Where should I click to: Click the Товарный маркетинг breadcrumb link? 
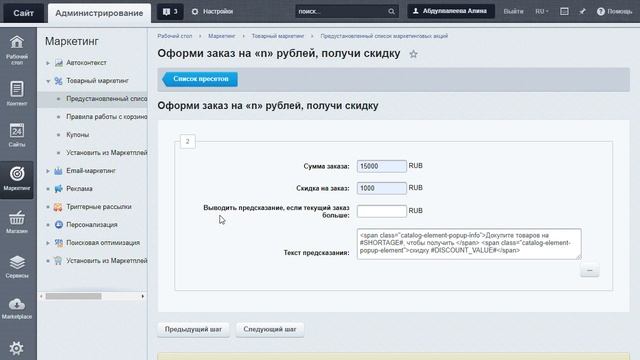[278, 36]
